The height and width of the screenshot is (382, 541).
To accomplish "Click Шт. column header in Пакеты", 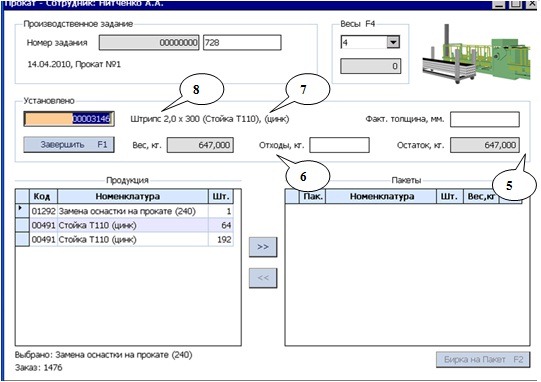I will tap(450, 196).
